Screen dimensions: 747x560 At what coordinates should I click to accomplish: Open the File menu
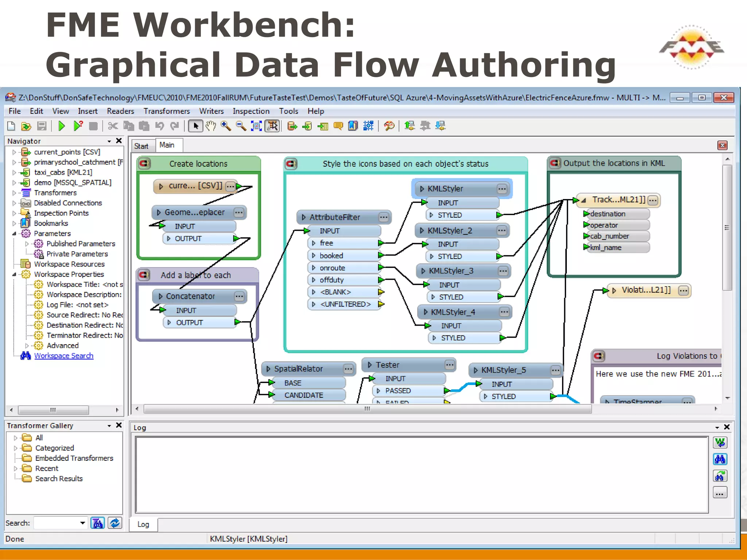(15, 111)
